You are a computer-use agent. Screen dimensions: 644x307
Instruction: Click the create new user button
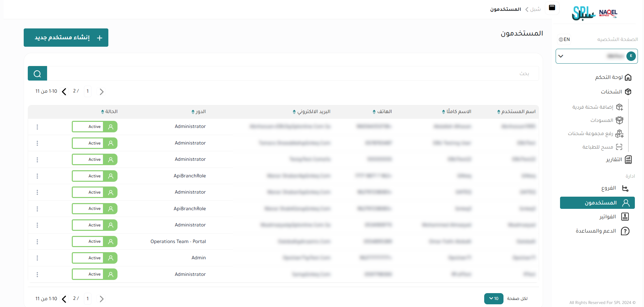(66, 38)
